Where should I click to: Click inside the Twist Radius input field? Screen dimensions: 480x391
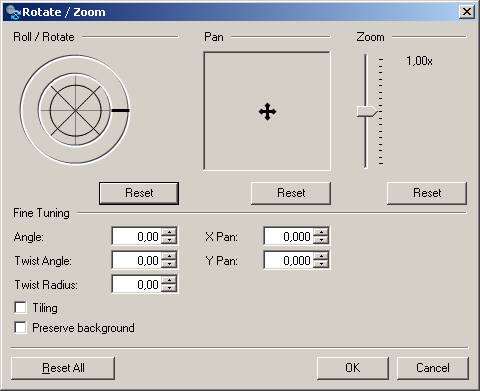pos(137,284)
